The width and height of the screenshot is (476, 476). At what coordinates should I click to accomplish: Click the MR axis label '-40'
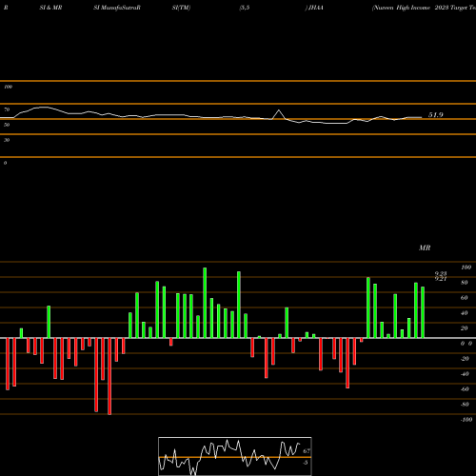click(x=465, y=374)
